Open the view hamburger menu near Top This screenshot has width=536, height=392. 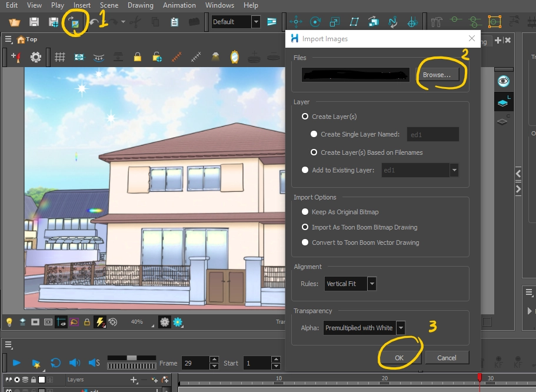pos(9,39)
